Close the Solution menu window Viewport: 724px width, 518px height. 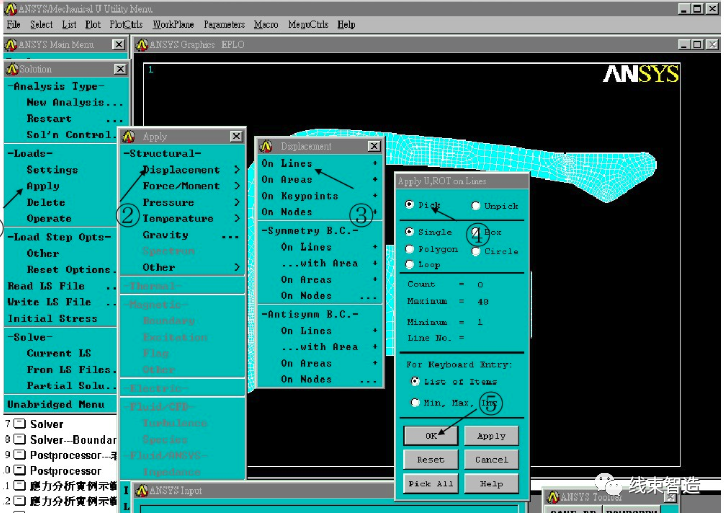point(120,69)
